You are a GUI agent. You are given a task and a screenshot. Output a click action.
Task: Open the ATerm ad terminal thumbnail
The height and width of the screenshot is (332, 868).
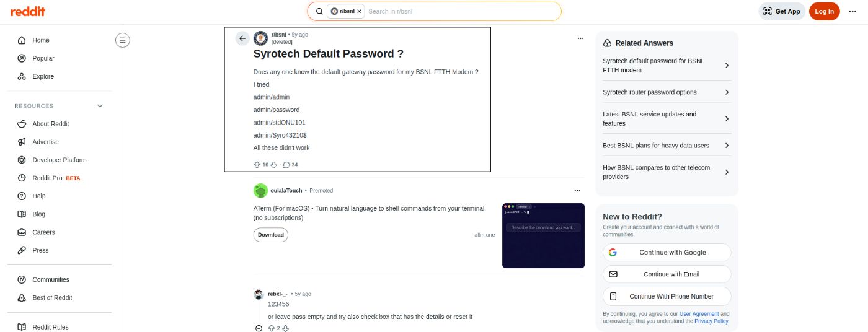pyautogui.click(x=543, y=235)
